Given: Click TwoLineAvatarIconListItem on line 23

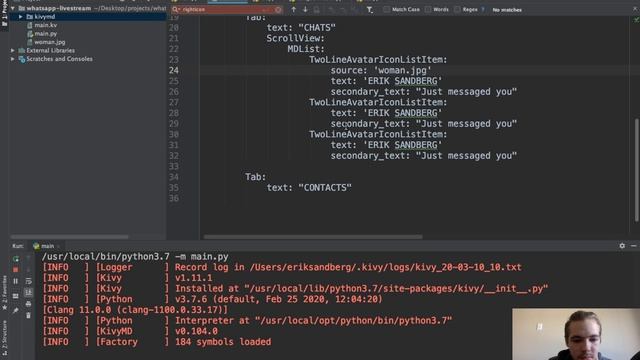Looking at the screenshot, I should (x=378, y=60).
